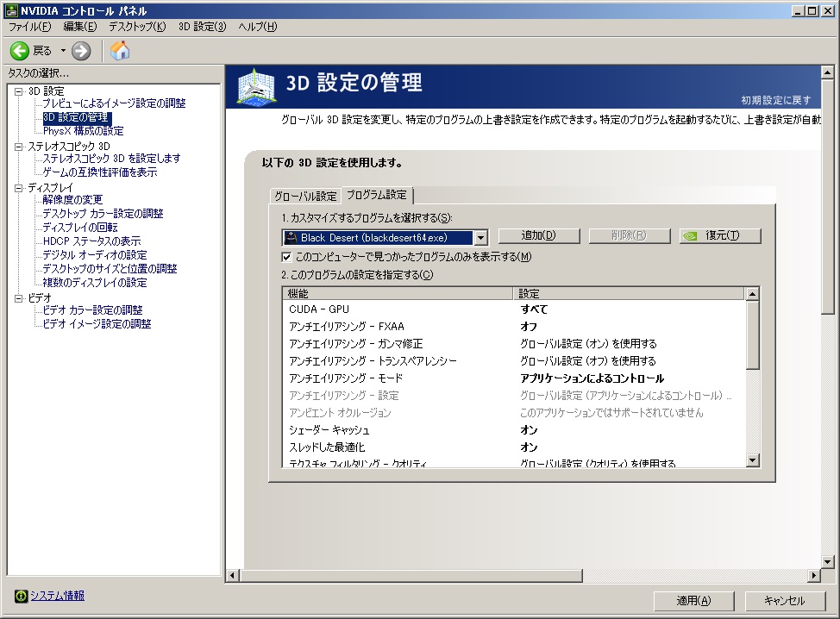Collapse the ディスプレイ tree node
This screenshot has width=840, height=619.
pyautogui.click(x=19, y=188)
